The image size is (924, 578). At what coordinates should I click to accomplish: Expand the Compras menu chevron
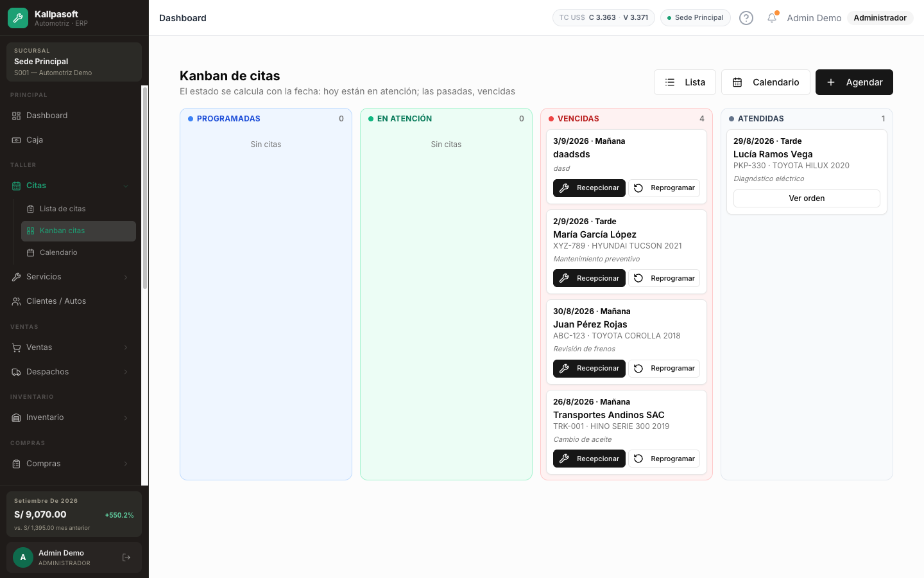(x=126, y=464)
